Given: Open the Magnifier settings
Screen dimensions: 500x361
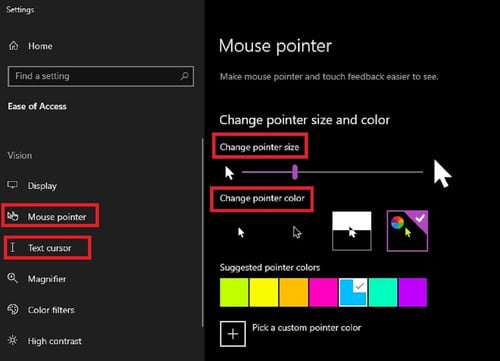Looking at the screenshot, I should point(47,279).
